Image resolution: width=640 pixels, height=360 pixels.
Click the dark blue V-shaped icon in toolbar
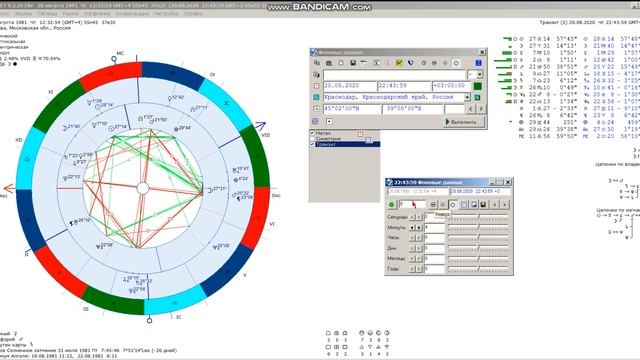[411, 63]
